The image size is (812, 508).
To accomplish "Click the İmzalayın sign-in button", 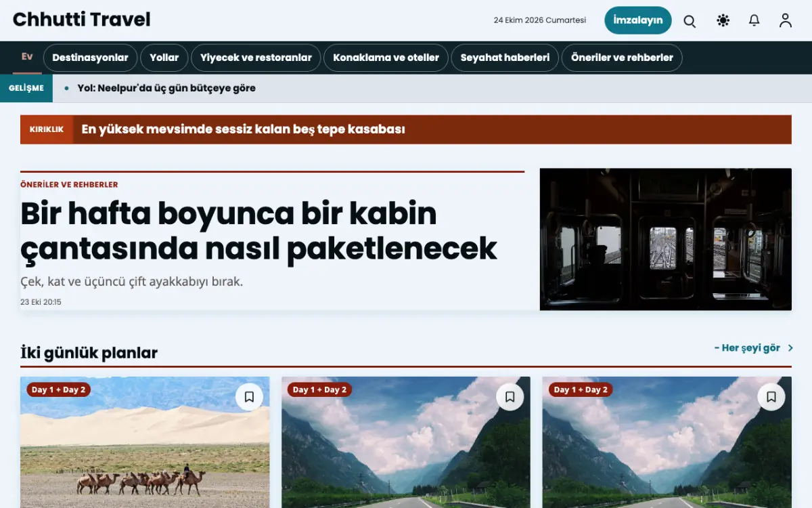I will pos(637,20).
